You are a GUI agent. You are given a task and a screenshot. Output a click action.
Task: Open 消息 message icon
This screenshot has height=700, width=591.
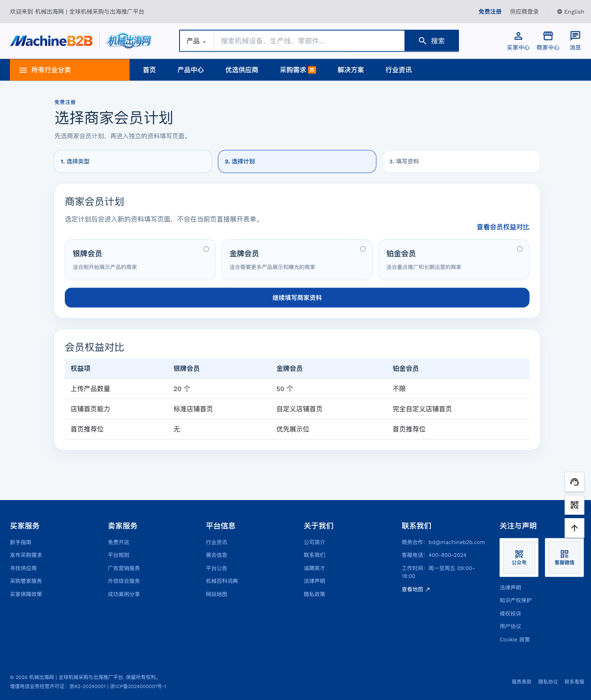coord(575,36)
